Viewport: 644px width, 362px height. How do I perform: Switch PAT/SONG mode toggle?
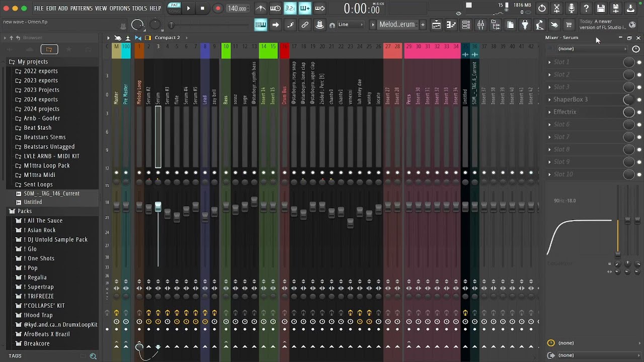coord(175,8)
